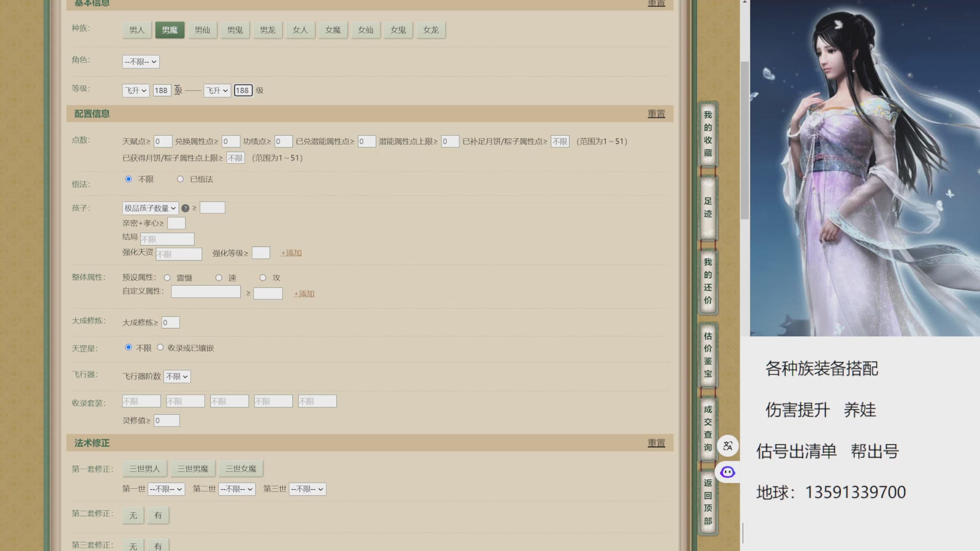Image resolution: width=980 pixels, height=551 pixels.
Task: Select the 男人 race button
Action: coord(137,30)
